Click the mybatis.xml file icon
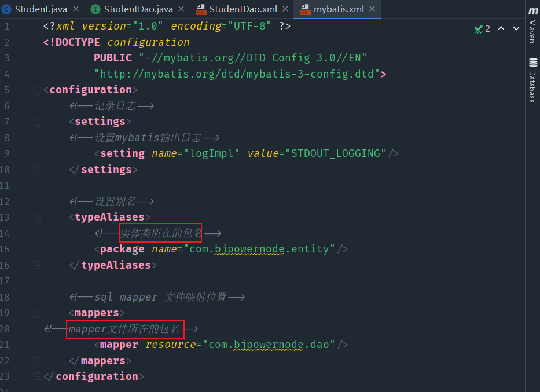Screen dimensions: 540x392 tap(305, 10)
